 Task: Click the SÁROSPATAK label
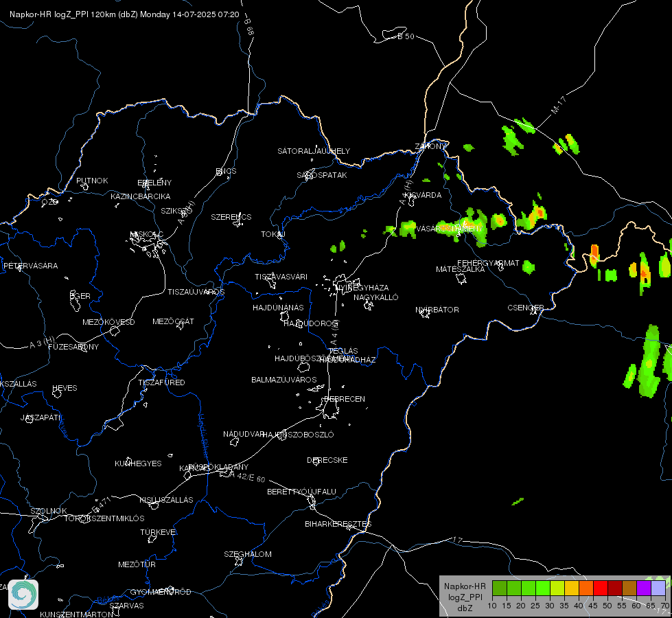(322, 175)
